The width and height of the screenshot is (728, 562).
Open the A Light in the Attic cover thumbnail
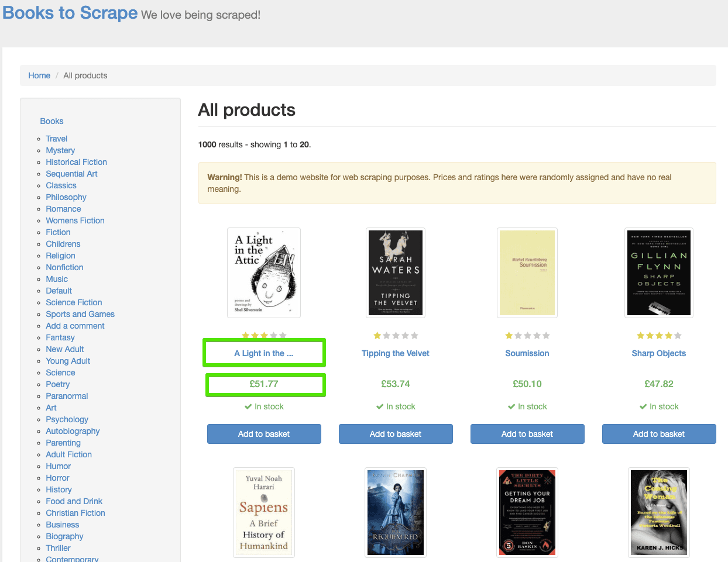click(x=263, y=273)
